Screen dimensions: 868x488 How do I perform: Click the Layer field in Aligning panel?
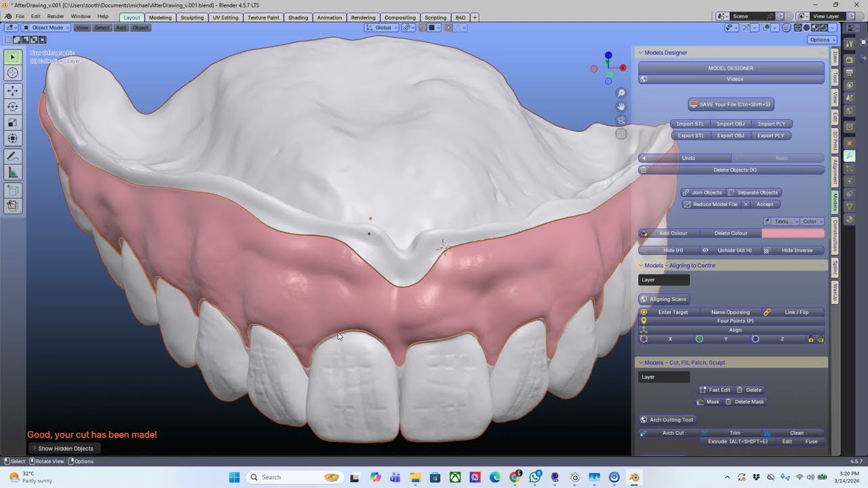[x=664, y=280]
